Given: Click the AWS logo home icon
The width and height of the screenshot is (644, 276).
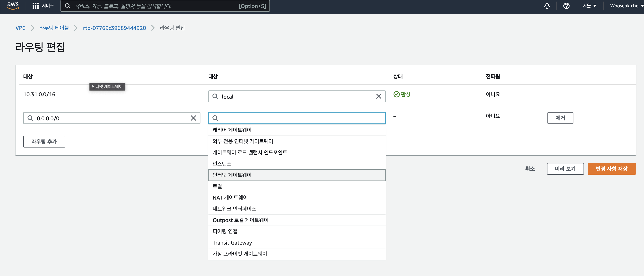Looking at the screenshot, I should tap(13, 5).
